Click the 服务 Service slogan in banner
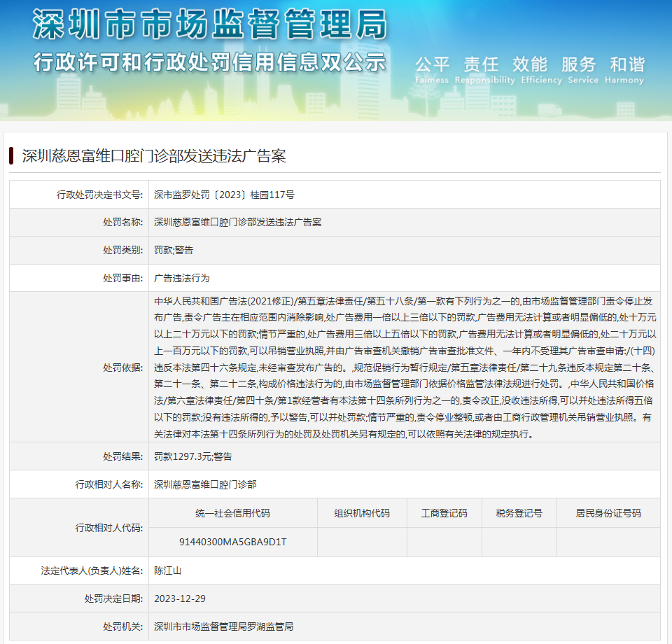The height and width of the screenshot is (644, 672). tap(583, 69)
